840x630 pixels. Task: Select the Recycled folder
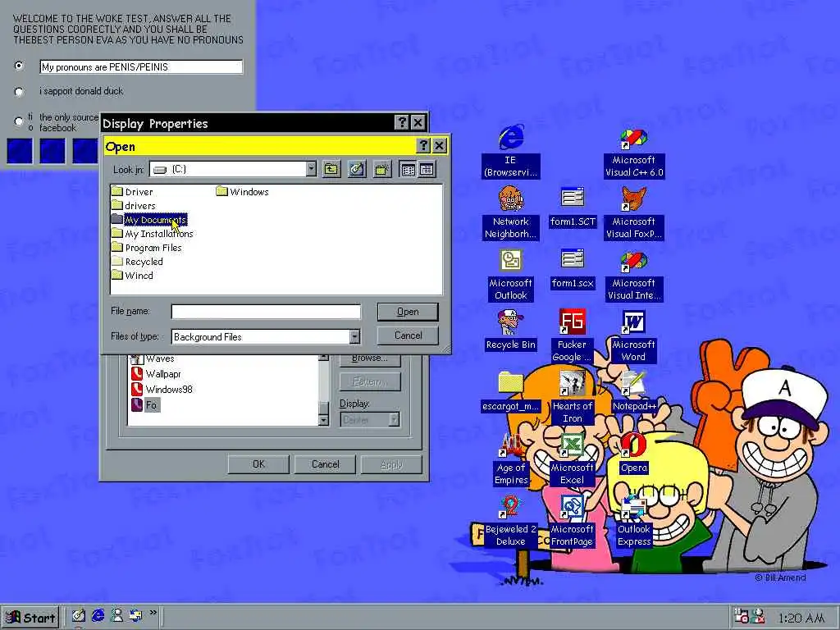click(x=138, y=262)
